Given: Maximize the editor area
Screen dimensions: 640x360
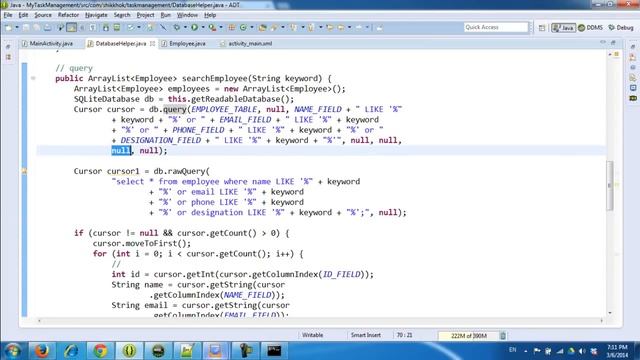Looking at the screenshot, I should tap(613, 43).
